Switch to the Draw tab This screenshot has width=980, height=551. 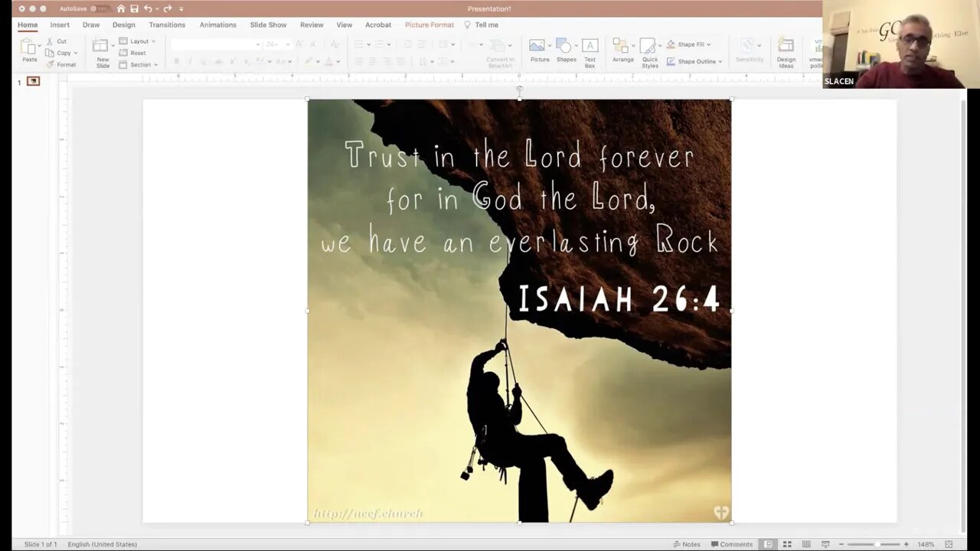(x=91, y=24)
